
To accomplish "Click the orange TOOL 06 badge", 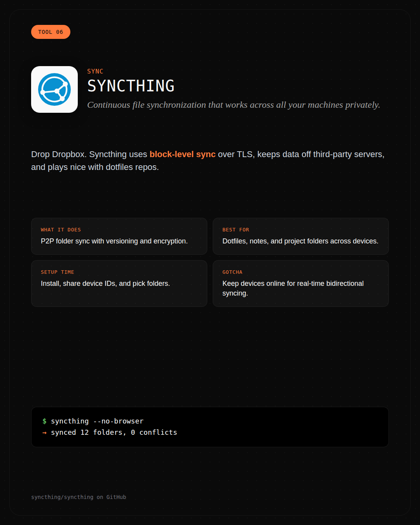I will point(51,32).
